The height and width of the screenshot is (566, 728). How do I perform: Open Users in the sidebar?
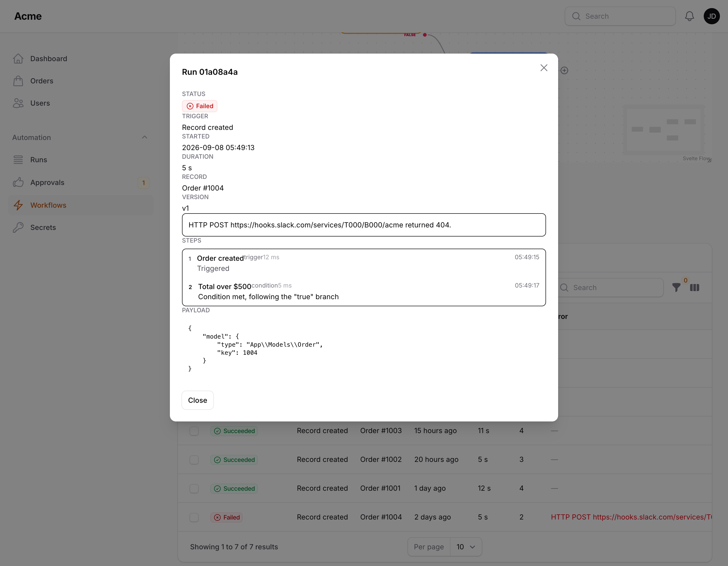click(81, 103)
